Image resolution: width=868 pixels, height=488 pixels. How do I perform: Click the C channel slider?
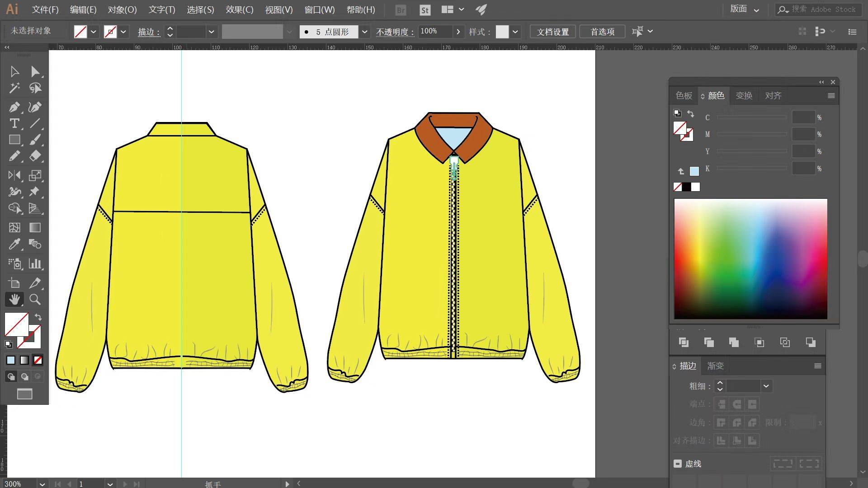click(x=752, y=117)
